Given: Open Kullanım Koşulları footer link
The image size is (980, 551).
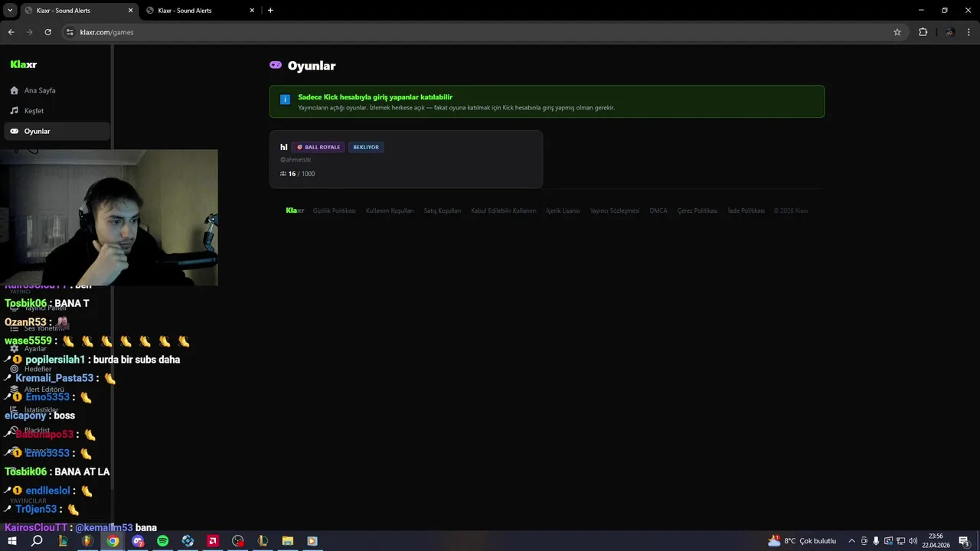Looking at the screenshot, I should pyautogui.click(x=390, y=210).
